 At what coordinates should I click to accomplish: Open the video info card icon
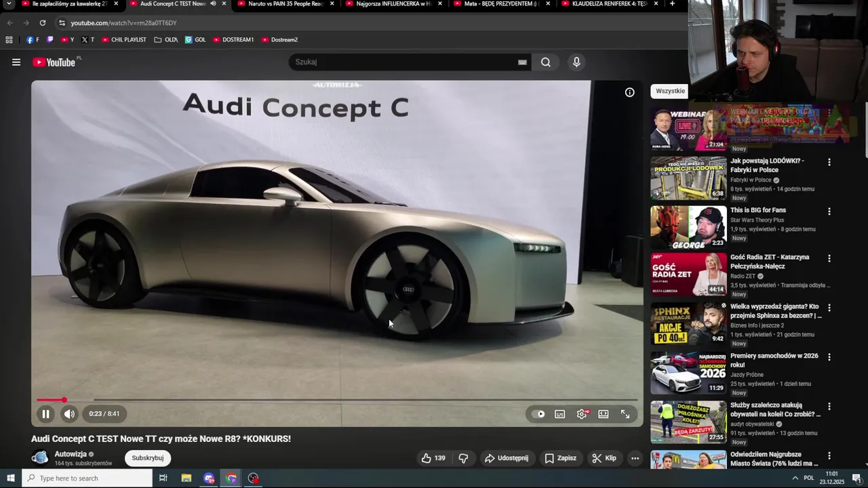630,92
